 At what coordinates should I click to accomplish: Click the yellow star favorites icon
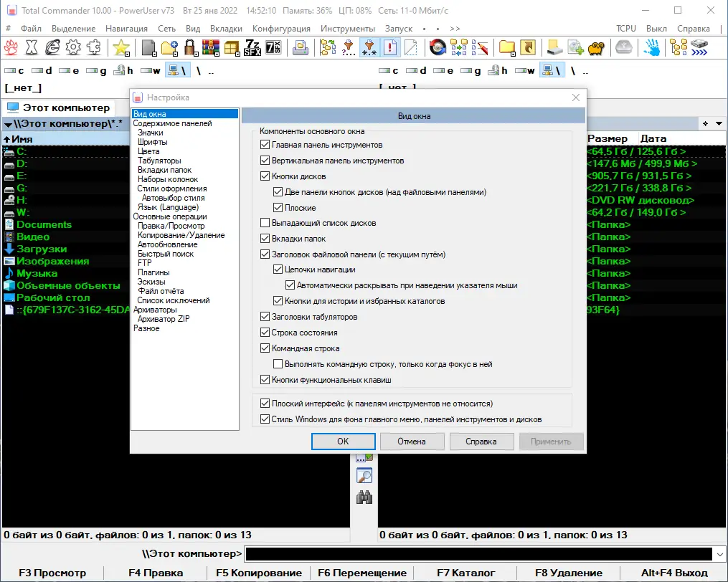click(x=122, y=47)
